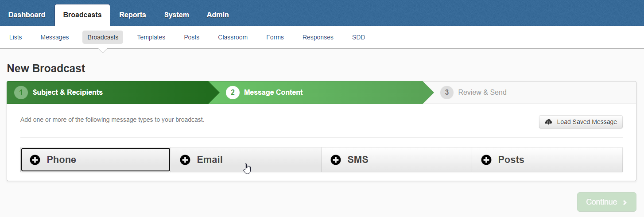Click the plus icon beside Posts
The image size is (644, 217).
pos(486,160)
